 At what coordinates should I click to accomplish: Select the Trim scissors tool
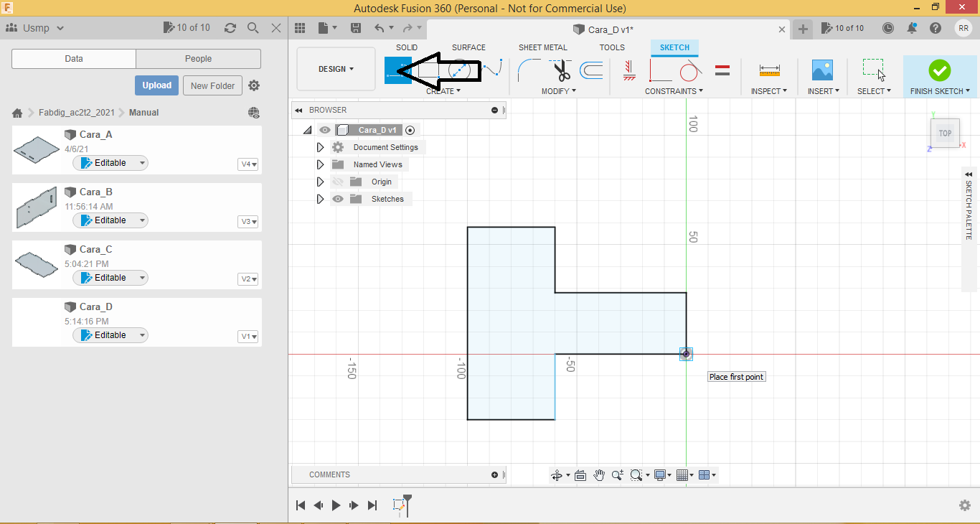(561, 70)
